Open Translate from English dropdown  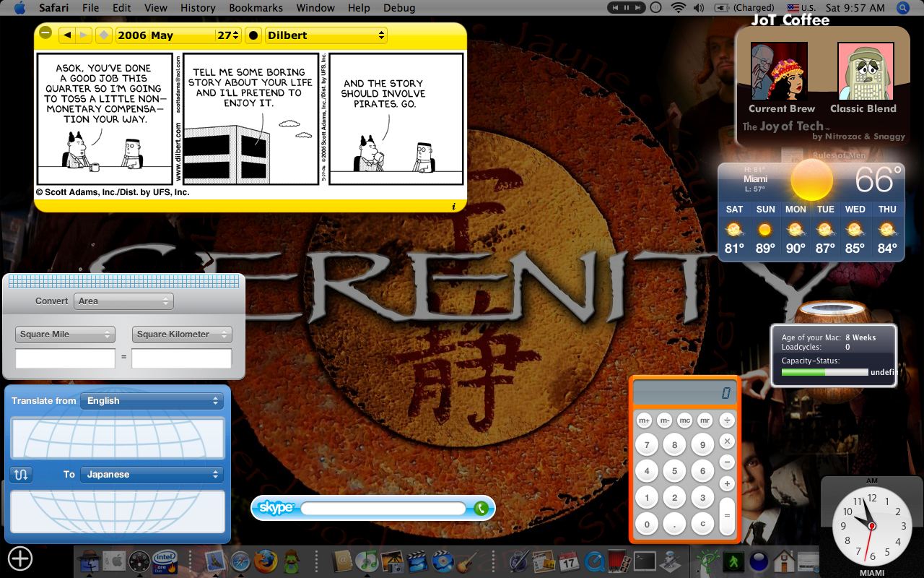[152, 401]
